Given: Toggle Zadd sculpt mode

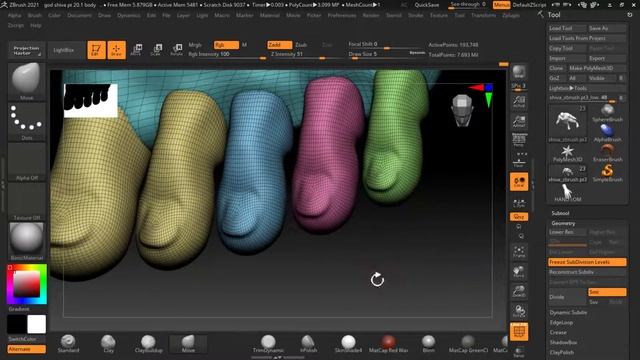Looking at the screenshot, I should [280, 45].
